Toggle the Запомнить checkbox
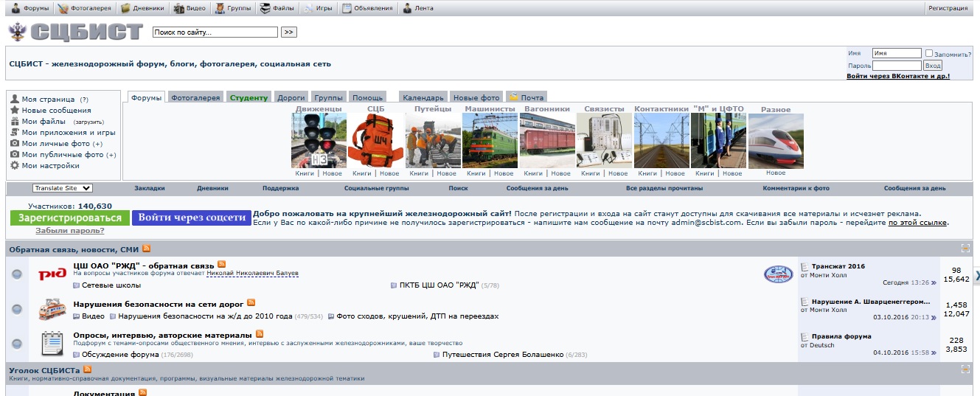Viewport: 980px width, 396px height. 929,54
